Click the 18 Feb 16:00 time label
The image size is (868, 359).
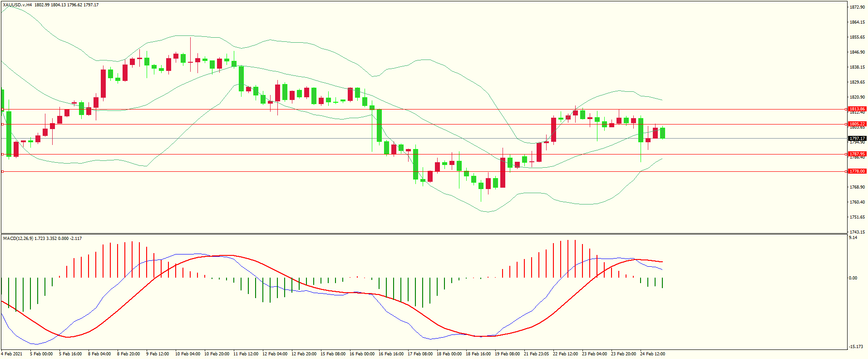tap(478, 354)
